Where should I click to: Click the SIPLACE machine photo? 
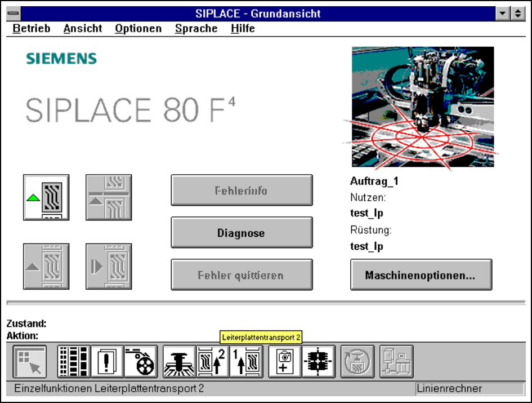click(x=422, y=107)
